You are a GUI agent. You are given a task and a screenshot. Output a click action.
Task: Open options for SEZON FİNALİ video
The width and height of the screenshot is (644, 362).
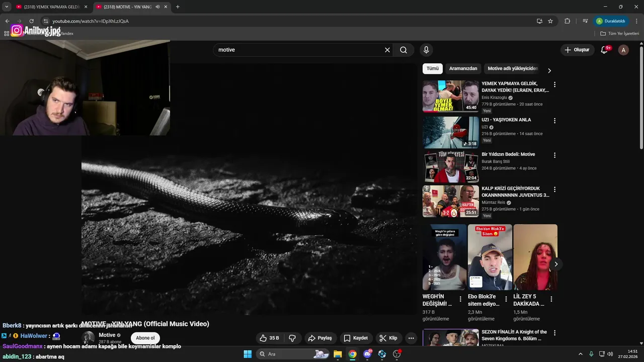[x=554, y=333]
